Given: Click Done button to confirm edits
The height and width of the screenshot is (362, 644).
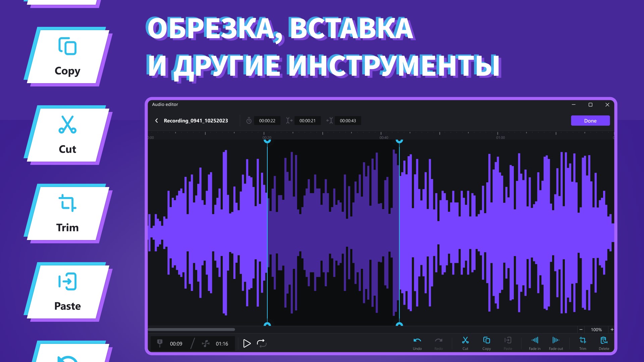Looking at the screenshot, I should (x=590, y=120).
